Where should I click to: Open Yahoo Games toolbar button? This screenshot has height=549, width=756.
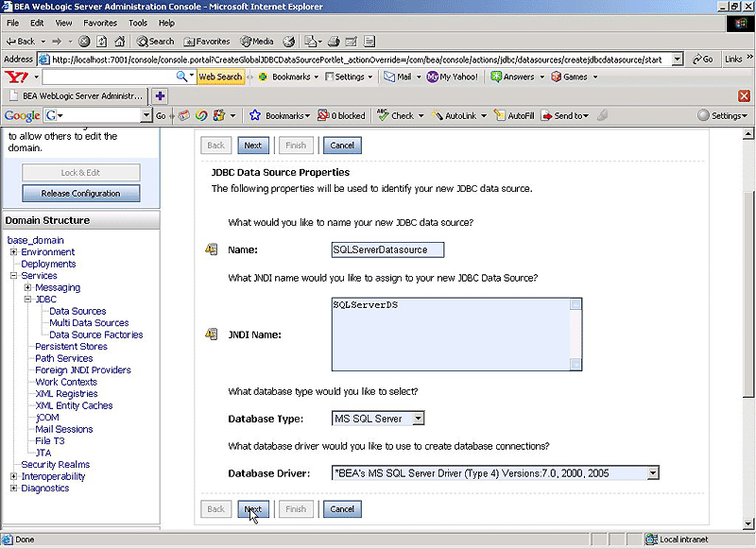(570, 77)
